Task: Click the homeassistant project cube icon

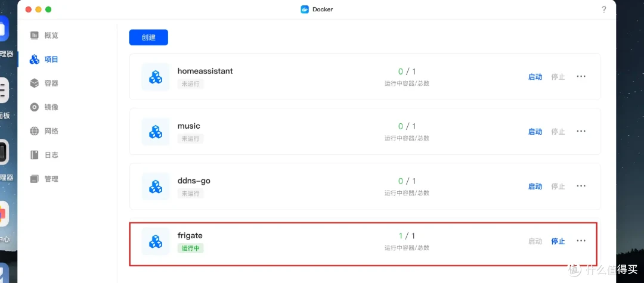Action: (x=156, y=77)
